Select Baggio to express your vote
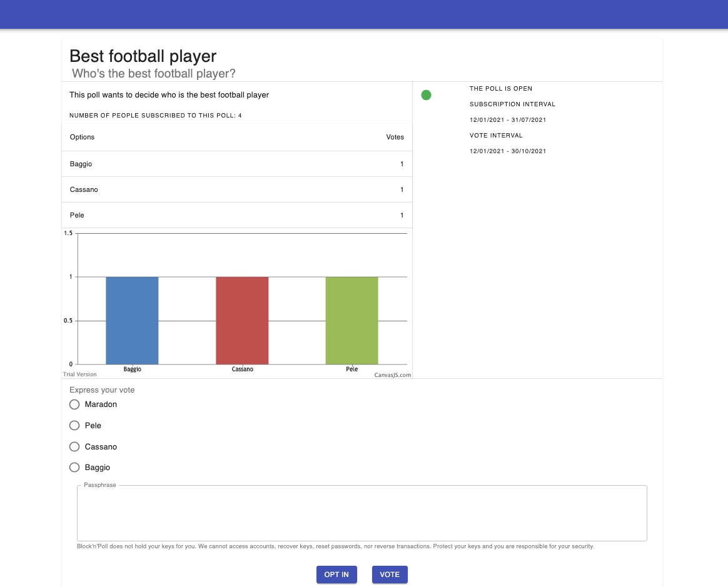The image size is (728, 587). coord(74,467)
